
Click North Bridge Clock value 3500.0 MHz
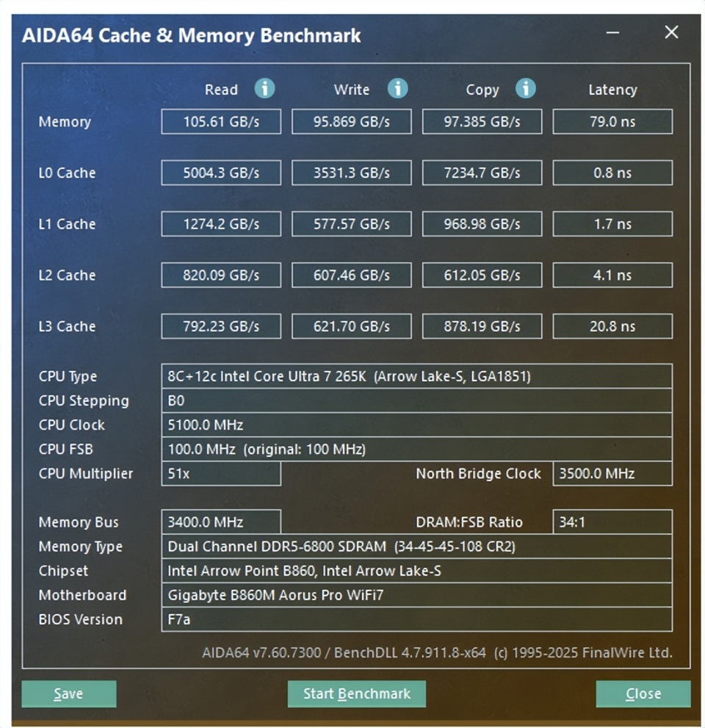612,474
